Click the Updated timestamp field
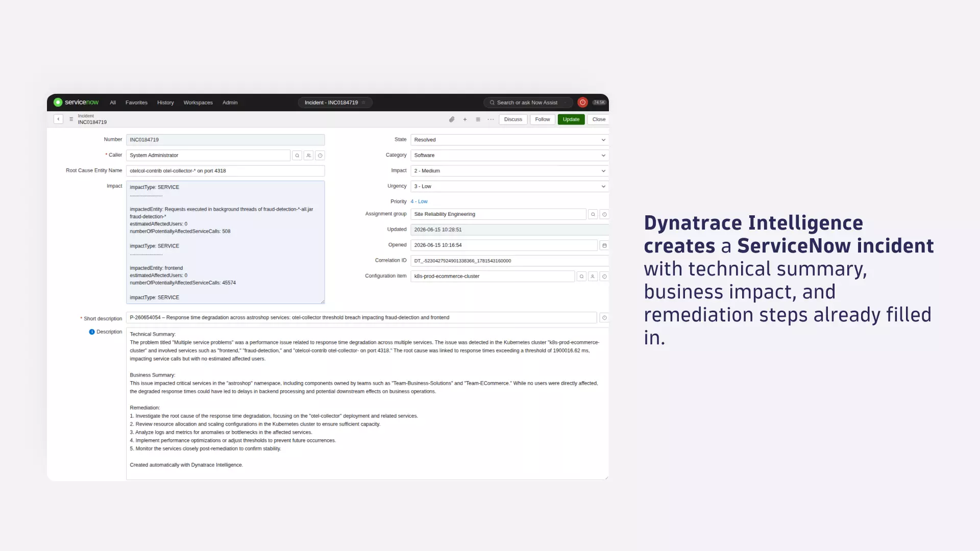This screenshot has height=551, width=980. pyautogui.click(x=509, y=230)
